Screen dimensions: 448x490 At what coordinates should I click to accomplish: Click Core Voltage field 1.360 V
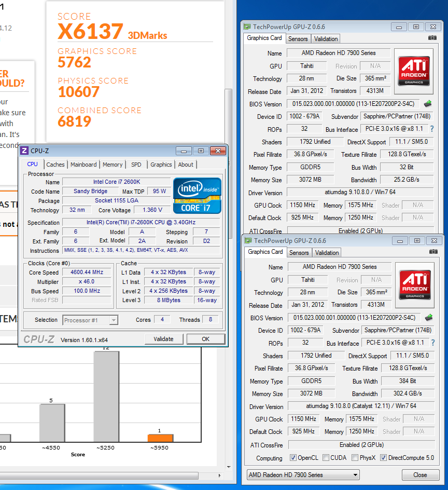tap(152, 210)
